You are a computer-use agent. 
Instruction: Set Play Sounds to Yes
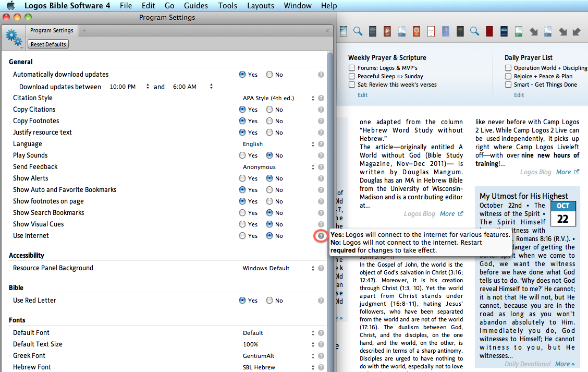[242, 155]
